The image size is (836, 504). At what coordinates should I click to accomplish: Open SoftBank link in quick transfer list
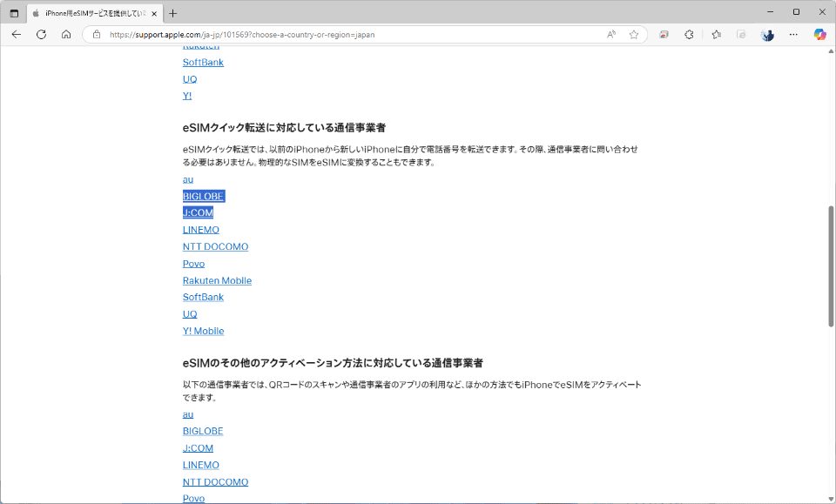pyautogui.click(x=203, y=298)
